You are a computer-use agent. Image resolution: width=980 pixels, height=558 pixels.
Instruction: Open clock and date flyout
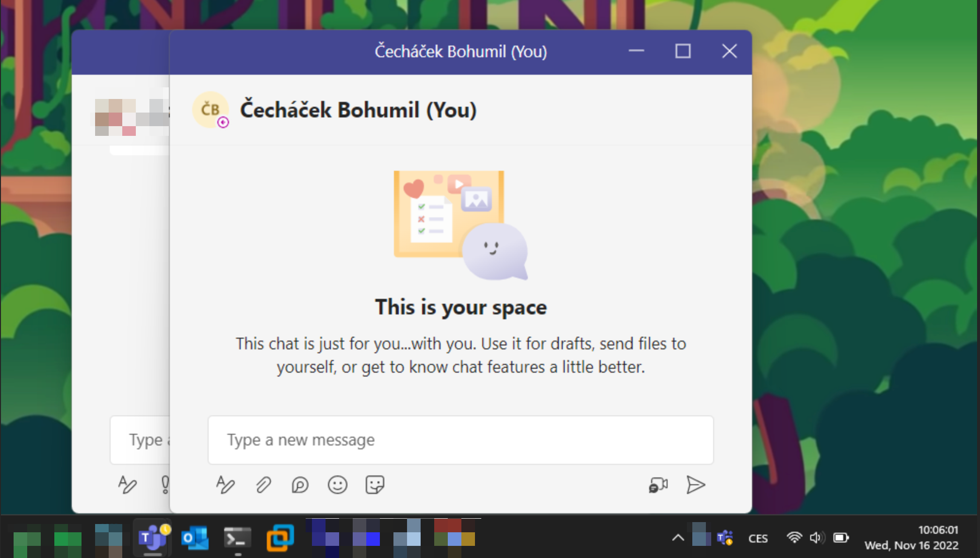[911, 538]
